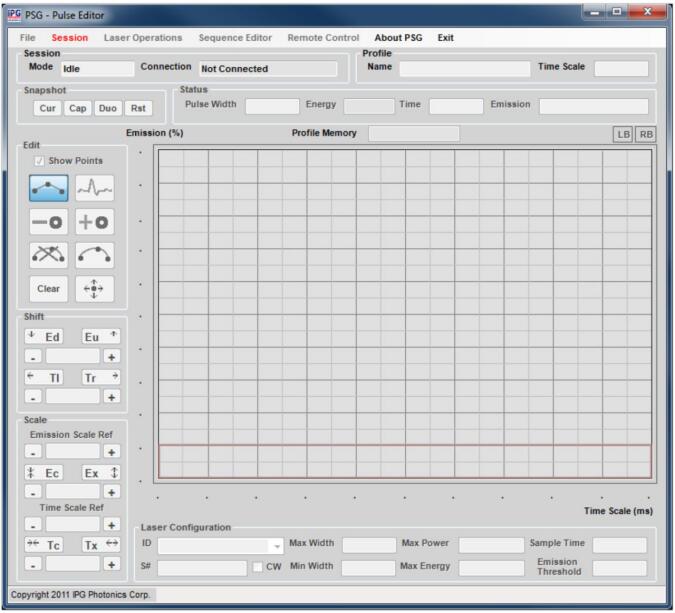The height and width of the screenshot is (613, 675).
Task: Enable the CW checkbox
Action: coord(258,568)
